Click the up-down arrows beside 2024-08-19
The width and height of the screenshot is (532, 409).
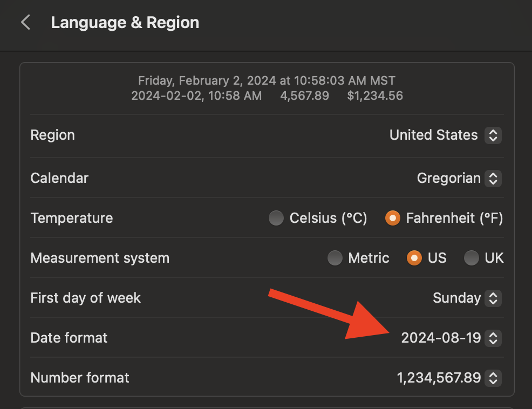[x=493, y=338]
